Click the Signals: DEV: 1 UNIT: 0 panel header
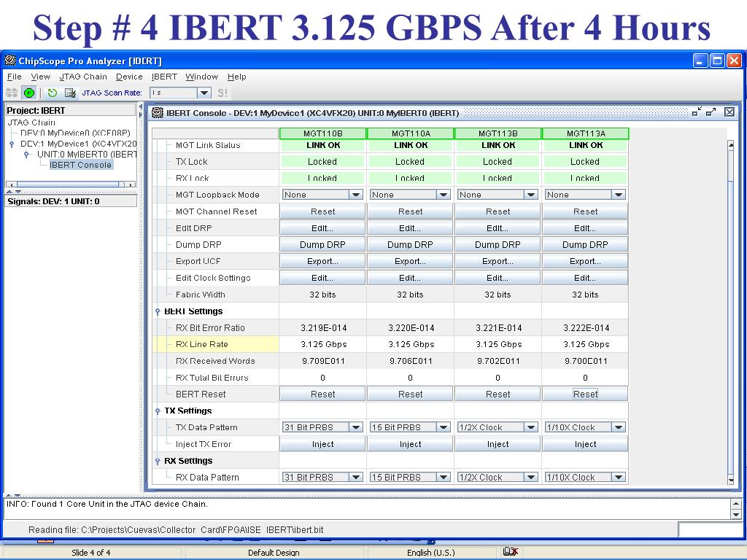The image size is (747, 560). [x=71, y=201]
